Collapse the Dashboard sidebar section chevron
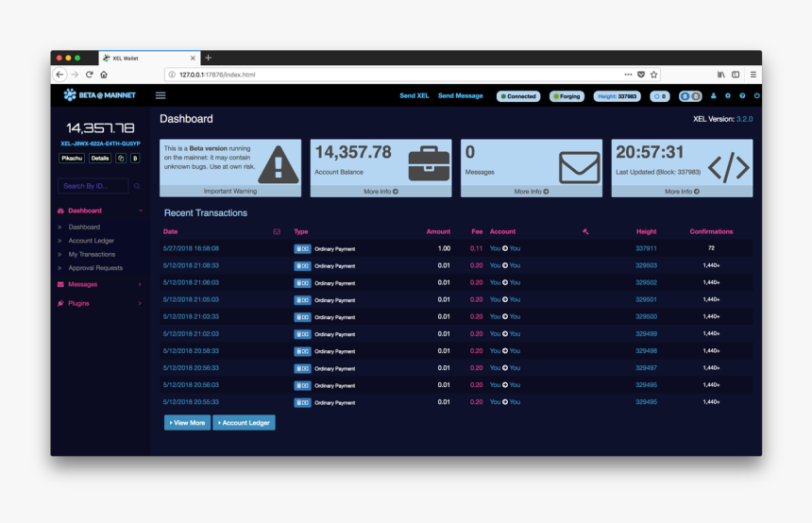The height and width of the screenshot is (523, 812). coord(141,211)
